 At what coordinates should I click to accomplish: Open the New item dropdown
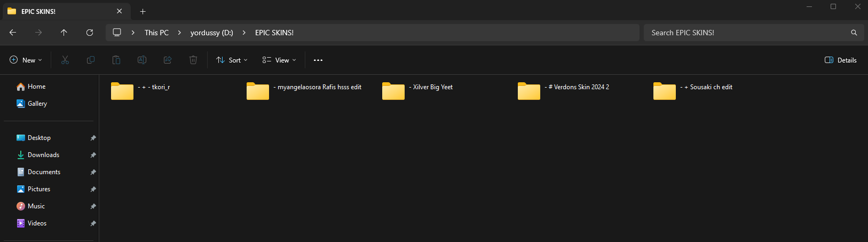point(26,60)
